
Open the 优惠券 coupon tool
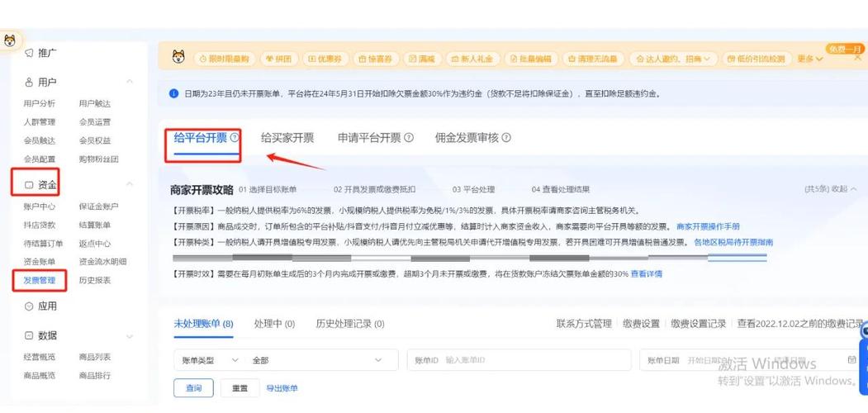[324, 59]
